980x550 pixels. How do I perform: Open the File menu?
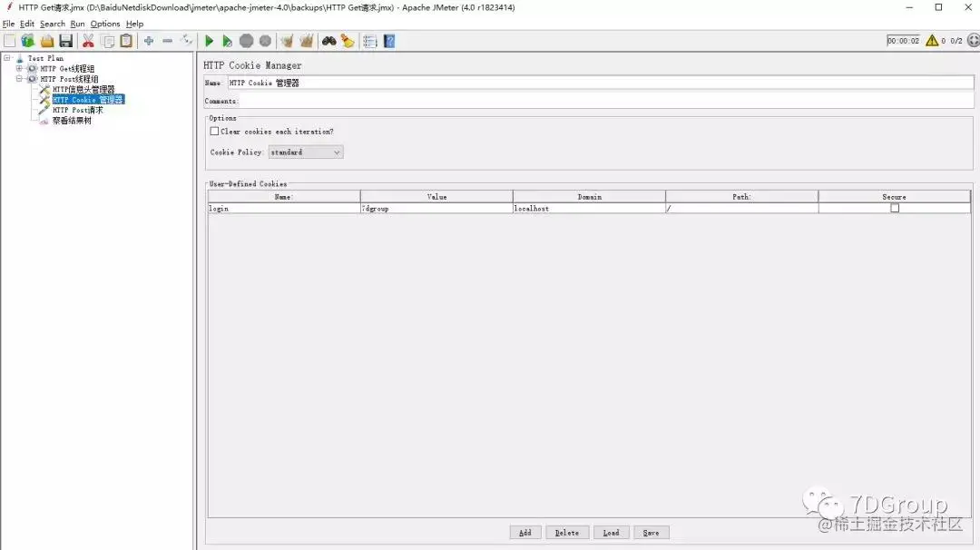[9, 24]
